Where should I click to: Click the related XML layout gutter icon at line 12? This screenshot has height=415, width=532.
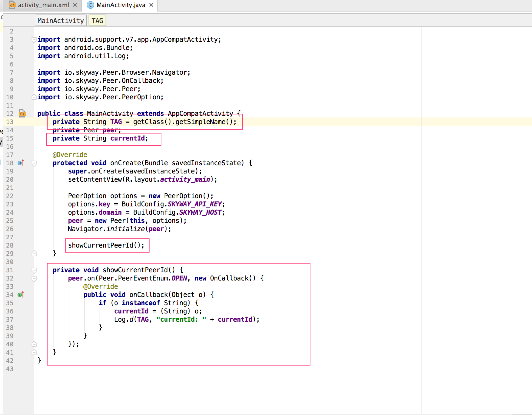(x=22, y=114)
